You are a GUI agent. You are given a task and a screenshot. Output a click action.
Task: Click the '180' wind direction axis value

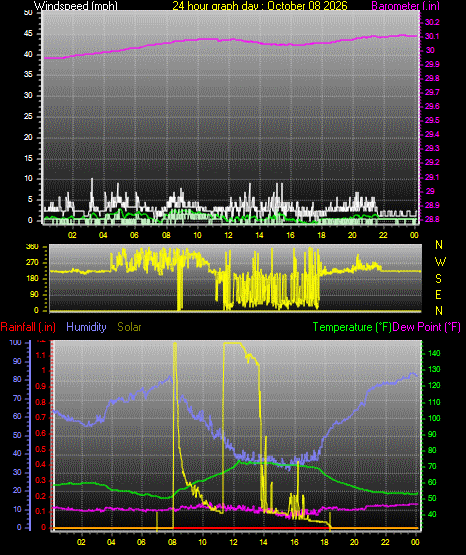click(33, 279)
